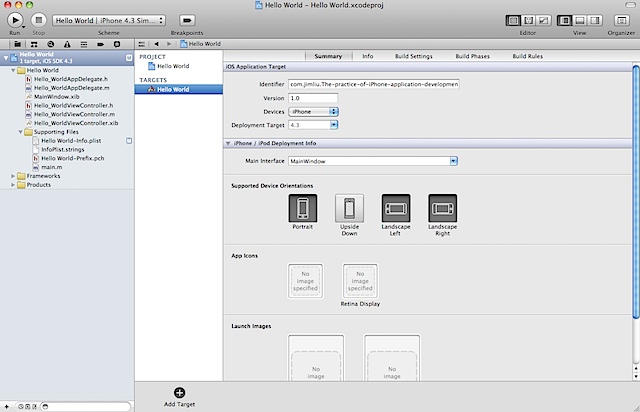This screenshot has height=412, width=640.
Task: Toggle the Breakpoints button
Action: click(187, 19)
